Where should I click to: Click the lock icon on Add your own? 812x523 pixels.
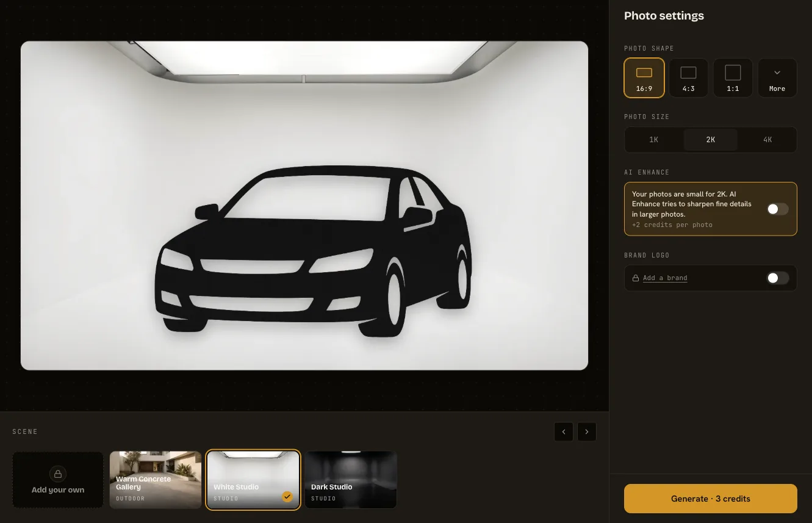(58, 474)
